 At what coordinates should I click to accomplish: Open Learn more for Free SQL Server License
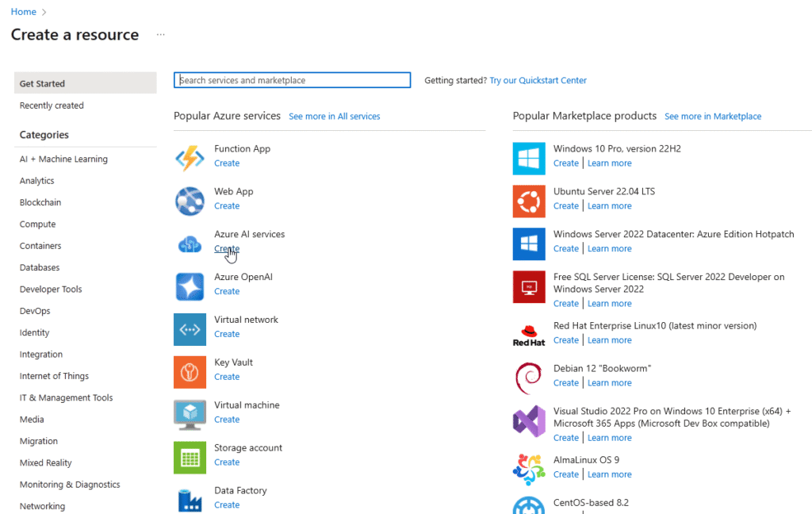pyautogui.click(x=610, y=304)
